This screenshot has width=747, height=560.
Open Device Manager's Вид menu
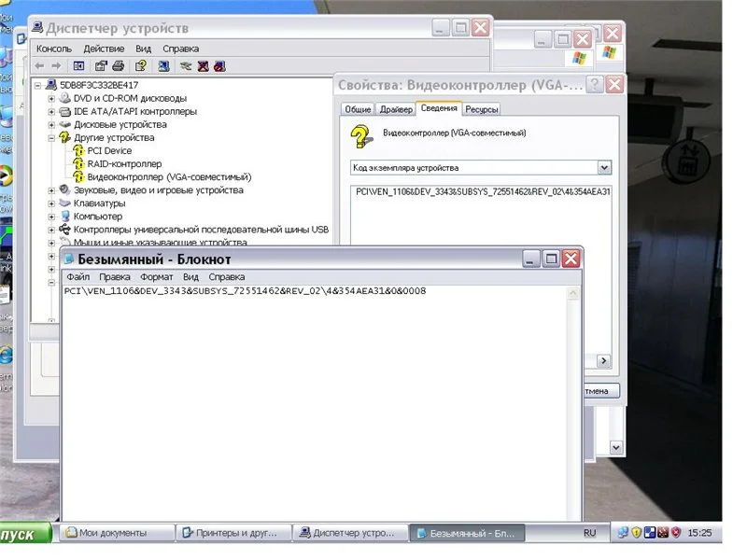[143, 49]
